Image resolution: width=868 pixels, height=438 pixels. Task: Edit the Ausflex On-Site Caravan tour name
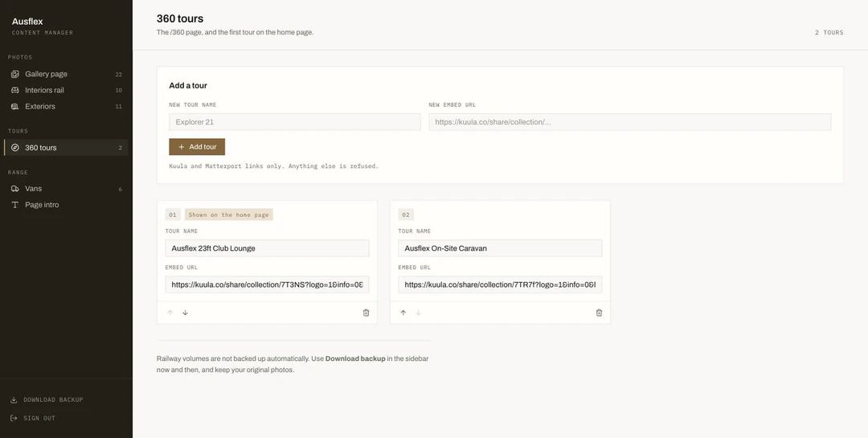tap(500, 248)
